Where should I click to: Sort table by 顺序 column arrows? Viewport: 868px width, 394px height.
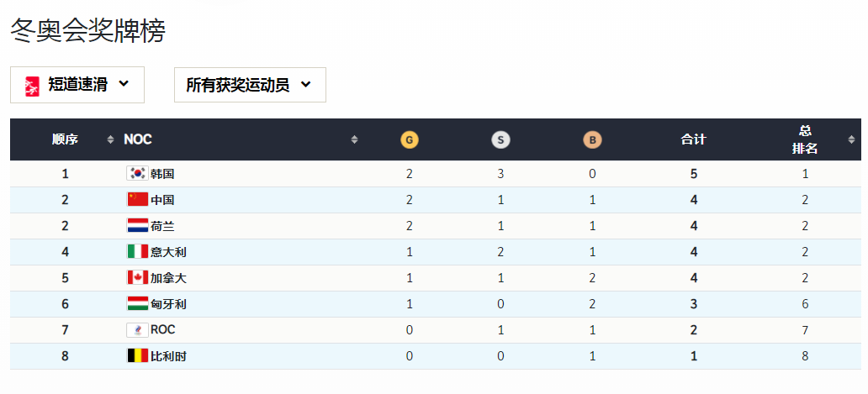(x=110, y=139)
